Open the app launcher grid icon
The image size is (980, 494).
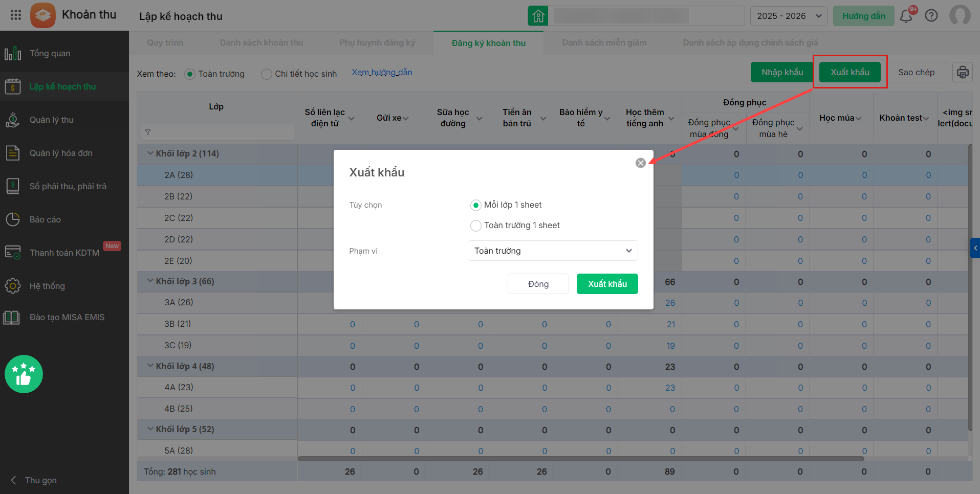click(16, 15)
